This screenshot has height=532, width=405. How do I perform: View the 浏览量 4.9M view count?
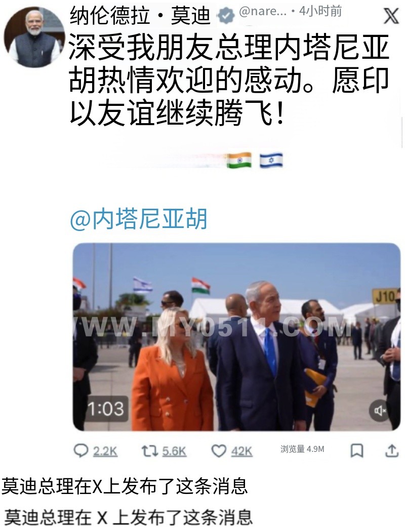click(x=302, y=449)
